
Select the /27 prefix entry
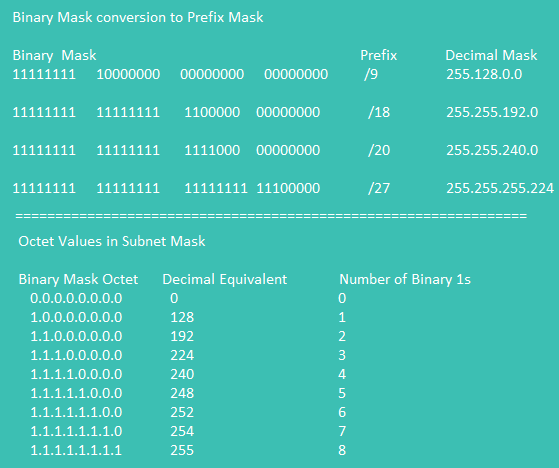coord(379,188)
